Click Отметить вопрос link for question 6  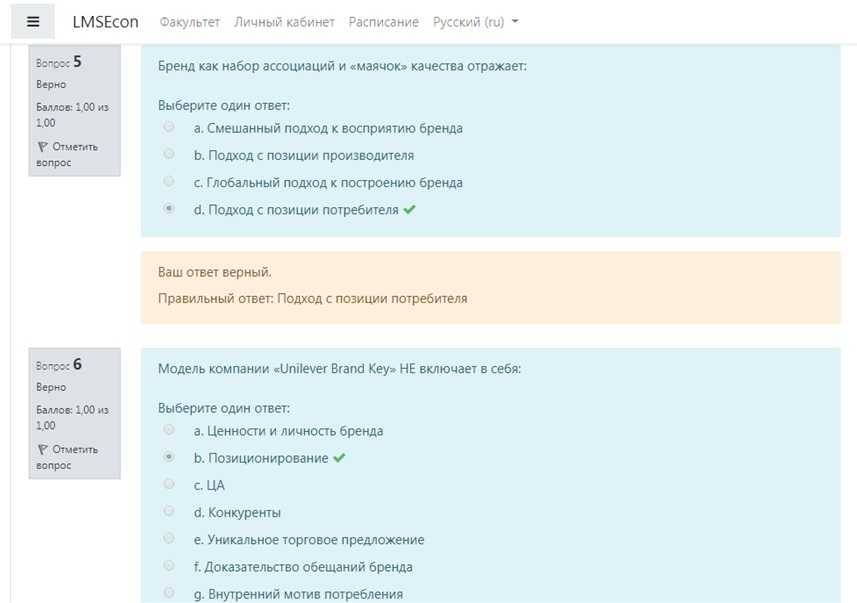(x=67, y=457)
